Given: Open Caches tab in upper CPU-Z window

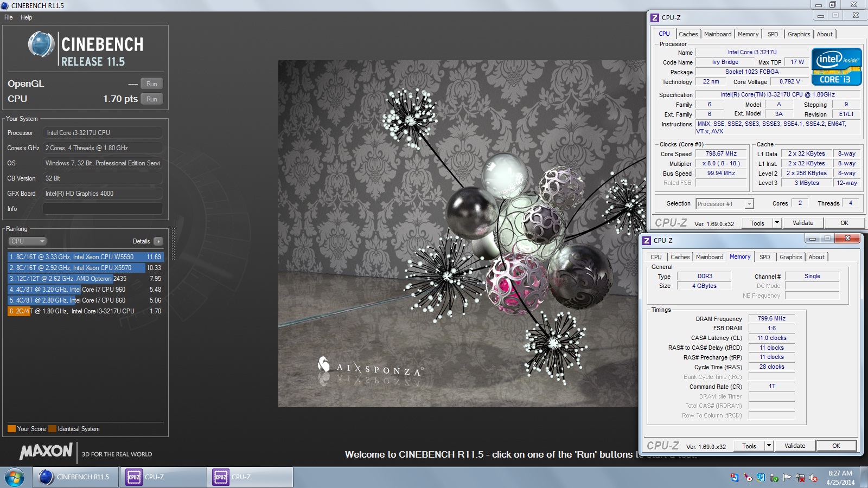Looking at the screenshot, I should click(688, 34).
